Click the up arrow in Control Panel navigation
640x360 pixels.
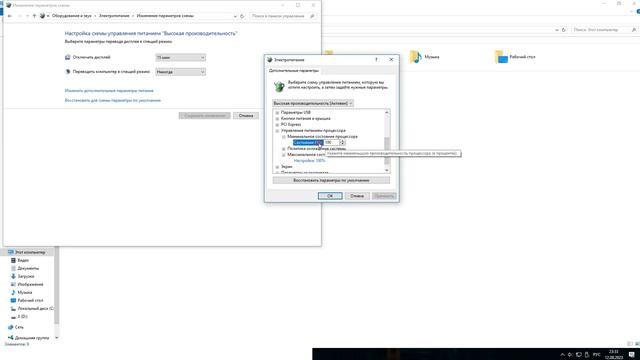34,16
